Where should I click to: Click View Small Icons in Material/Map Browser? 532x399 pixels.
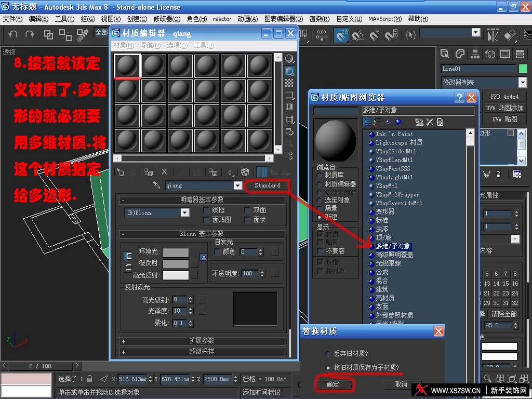[x=388, y=122]
